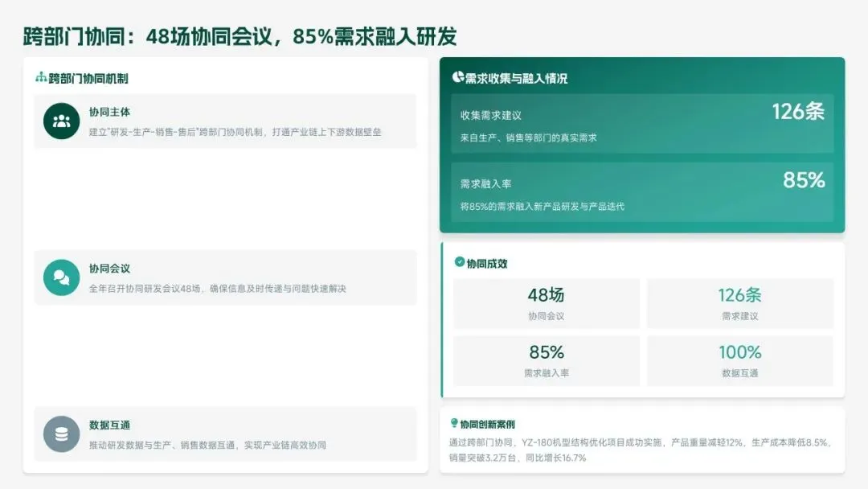This screenshot has width=868, height=489.
Task: Click the lightbulb icon before 协同创新案例
Action: [454, 423]
